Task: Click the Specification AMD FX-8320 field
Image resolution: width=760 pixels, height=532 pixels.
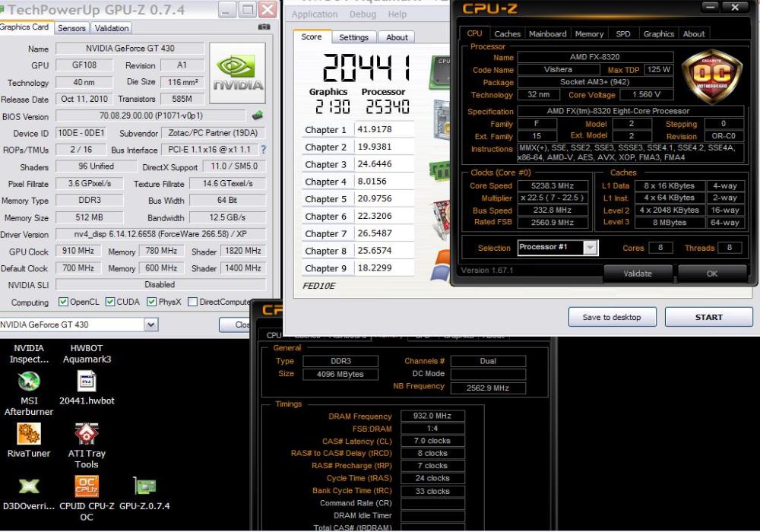Action: pos(630,111)
